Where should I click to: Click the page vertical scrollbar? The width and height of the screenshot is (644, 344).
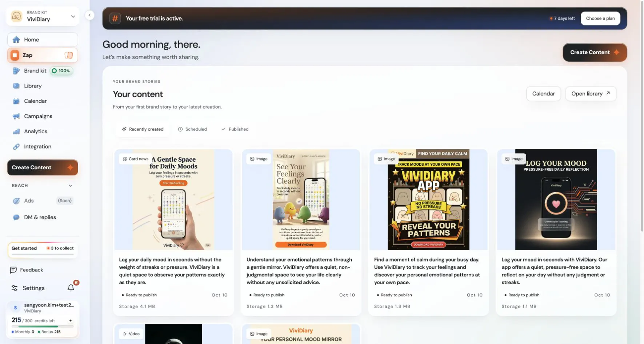point(642,116)
